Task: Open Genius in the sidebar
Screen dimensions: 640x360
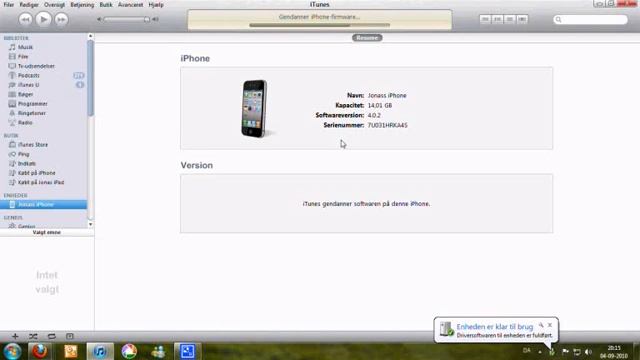Action: coord(26,226)
